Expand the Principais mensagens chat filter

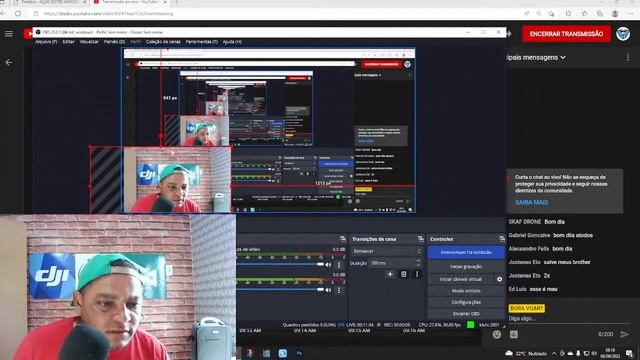(536, 58)
